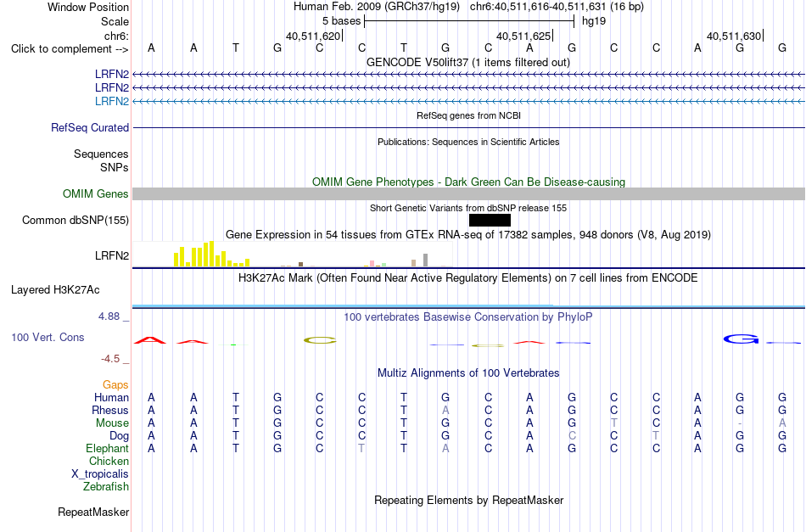The height and width of the screenshot is (532, 806).
Task: Open the OMIM Gene Phenotypes track title
Action: [x=468, y=182]
